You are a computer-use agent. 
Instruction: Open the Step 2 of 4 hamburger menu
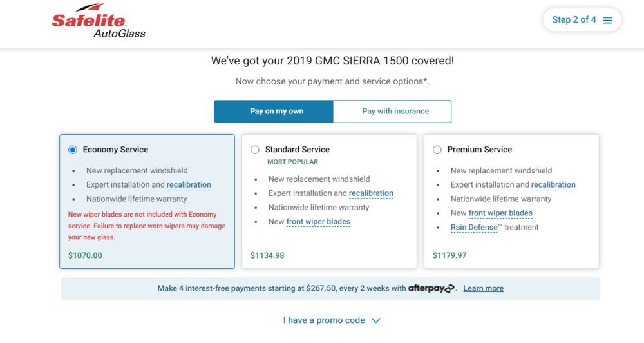pos(608,20)
